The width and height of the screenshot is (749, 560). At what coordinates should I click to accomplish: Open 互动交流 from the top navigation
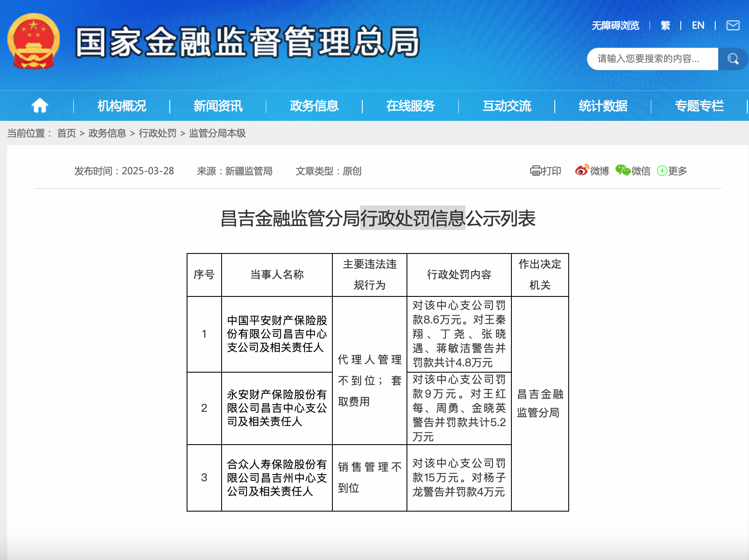507,106
